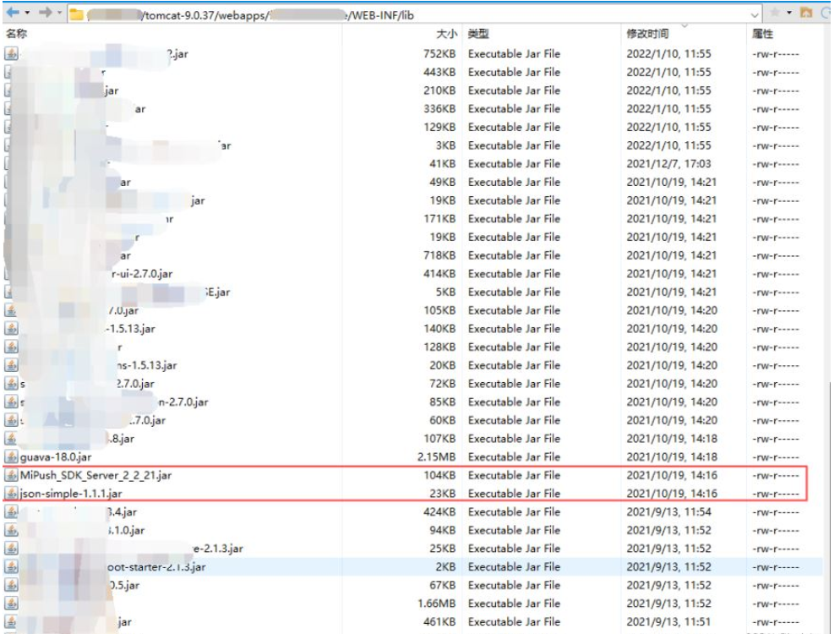Click the jar icon of the 107KB file
This screenshot has width=840, height=634.
point(11,439)
